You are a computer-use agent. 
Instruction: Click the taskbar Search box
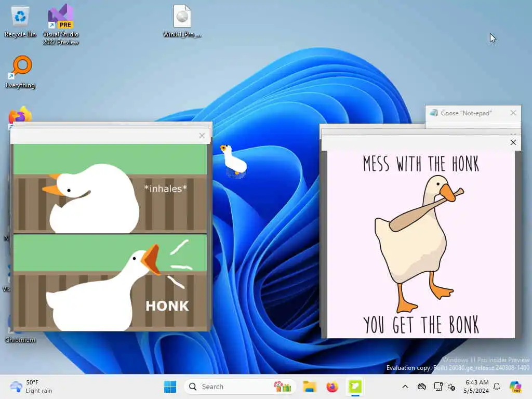(x=240, y=387)
